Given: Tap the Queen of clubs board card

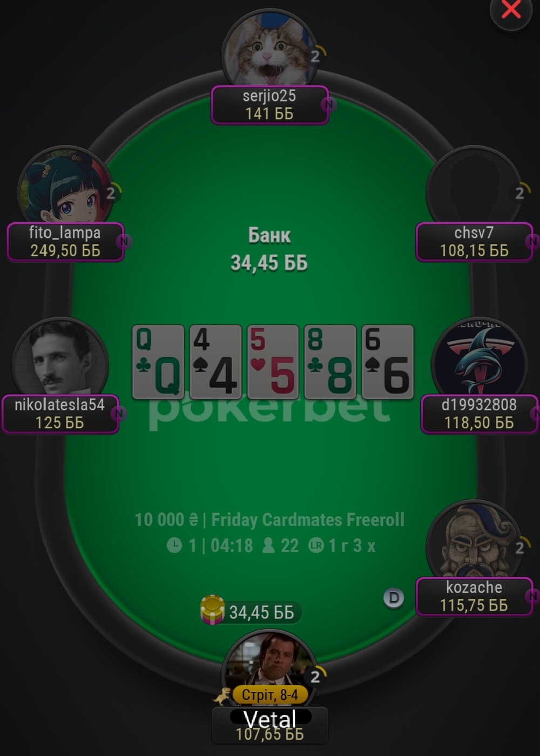Looking at the screenshot, I should 158,362.
